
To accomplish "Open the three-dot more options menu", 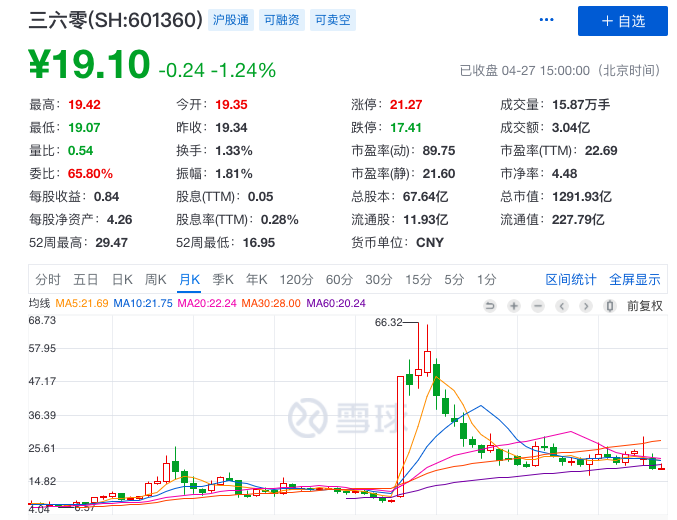I will (546, 20).
